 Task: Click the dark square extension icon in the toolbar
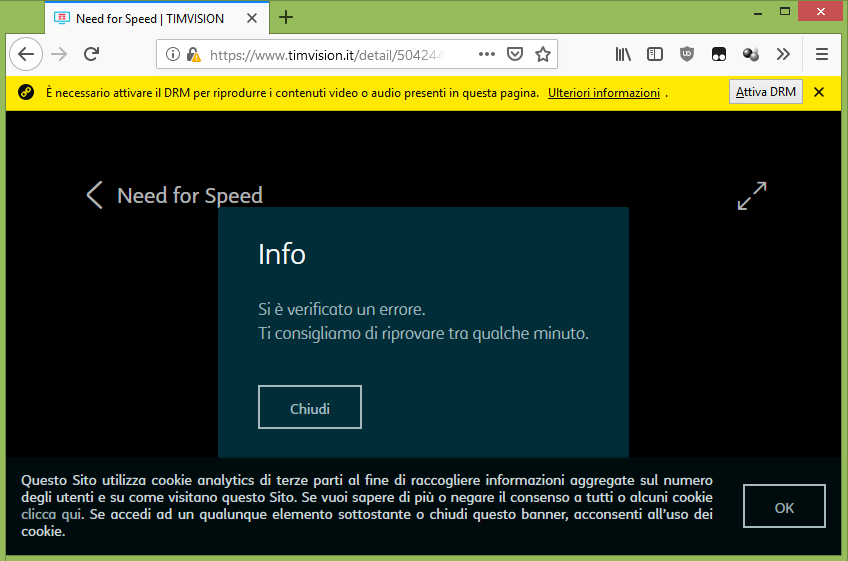pos(719,54)
